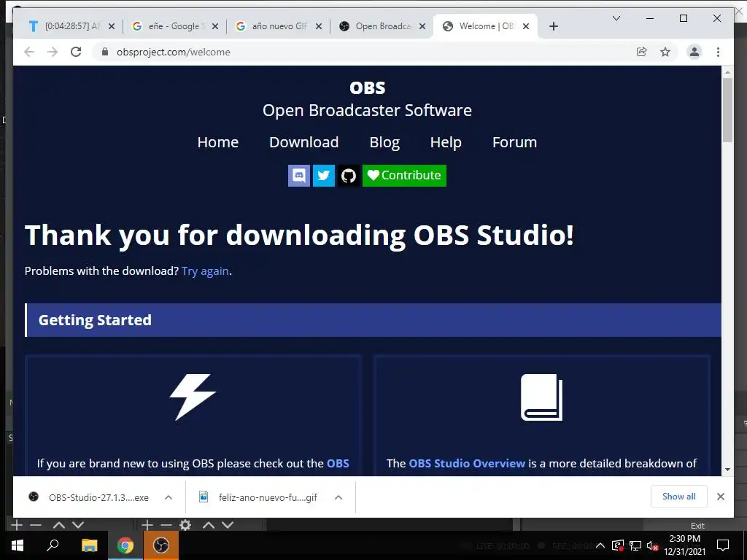747x560 pixels.
Task: Open the Chrome three-dot menu
Action: 718,52
